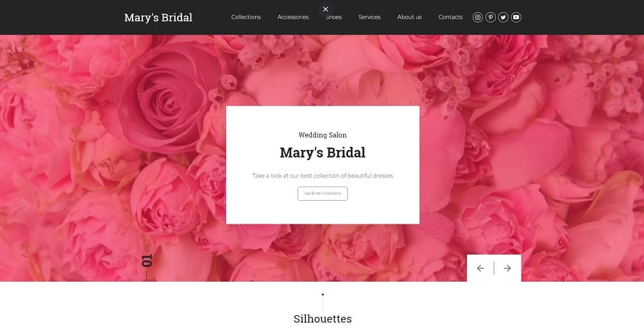The height and width of the screenshot is (328, 644).
Task: Click the Mary's Bridal hero card title
Action: pyautogui.click(x=323, y=152)
